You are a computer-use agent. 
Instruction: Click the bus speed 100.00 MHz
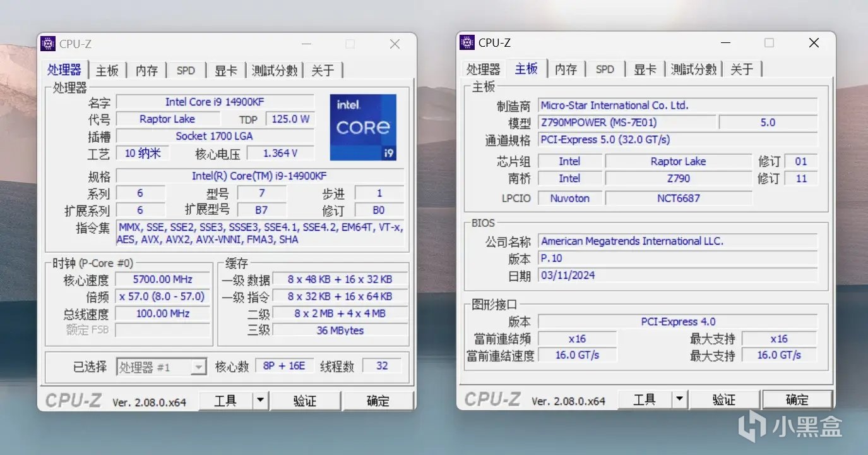click(163, 313)
